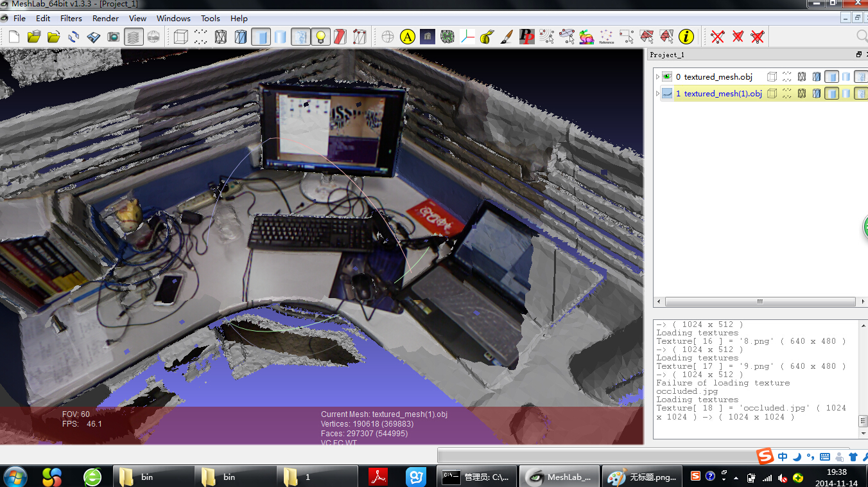
Task: Switch toolbar render mode to Points
Action: (201, 37)
